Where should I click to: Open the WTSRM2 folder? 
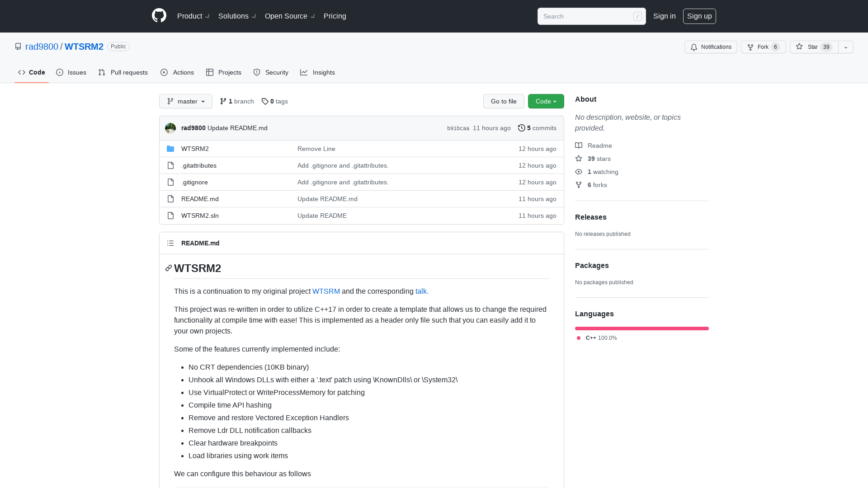click(195, 149)
